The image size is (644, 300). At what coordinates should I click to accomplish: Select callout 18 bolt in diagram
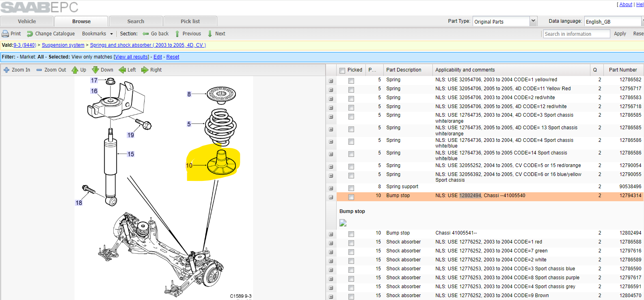tap(79, 203)
